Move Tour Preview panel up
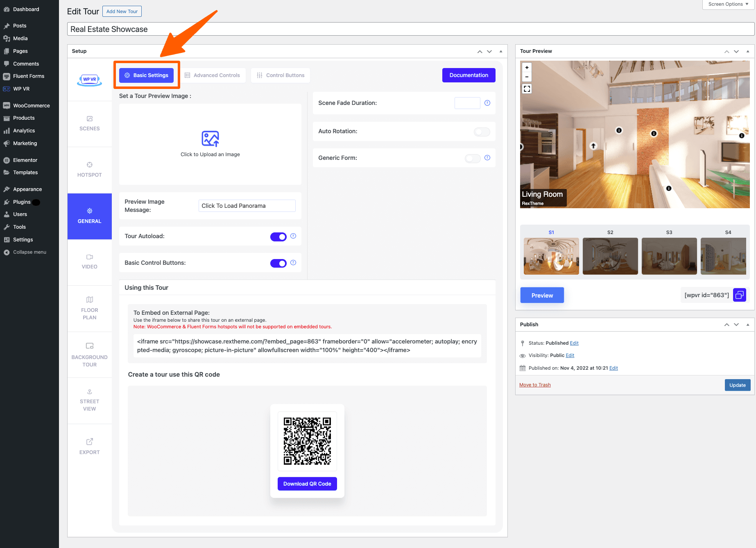The height and width of the screenshot is (548, 756). point(727,52)
